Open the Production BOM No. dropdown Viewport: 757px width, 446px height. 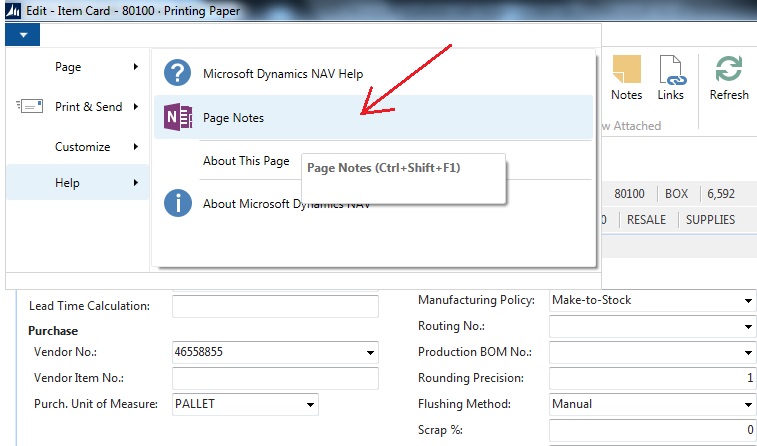click(x=748, y=352)
